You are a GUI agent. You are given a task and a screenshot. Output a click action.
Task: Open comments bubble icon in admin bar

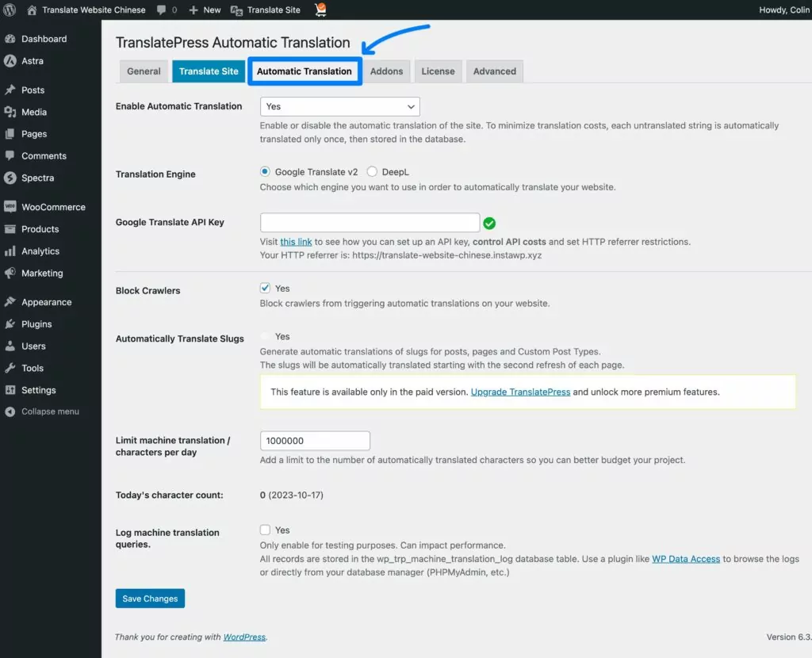click(x=161, y=10)
